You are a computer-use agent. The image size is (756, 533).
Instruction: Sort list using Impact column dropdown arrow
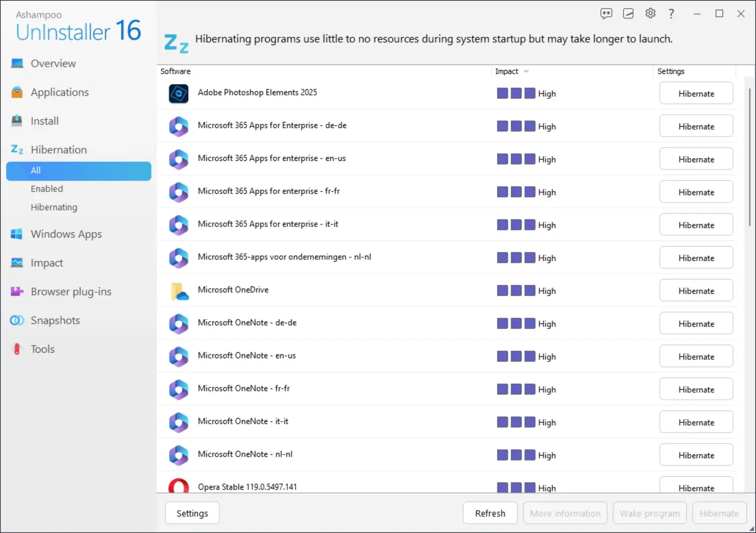[526, 71]
